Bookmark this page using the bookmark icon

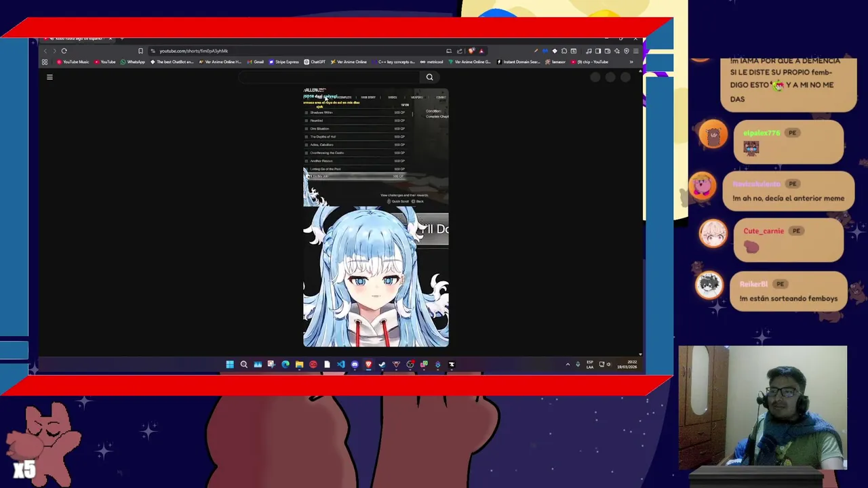pyautogui.click(x=140, y=51)
